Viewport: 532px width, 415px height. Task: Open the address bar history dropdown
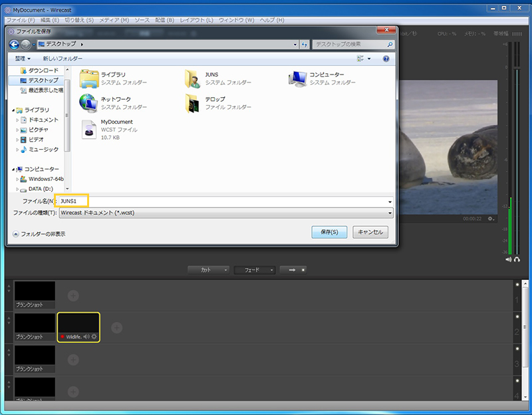tap(295, 45)
